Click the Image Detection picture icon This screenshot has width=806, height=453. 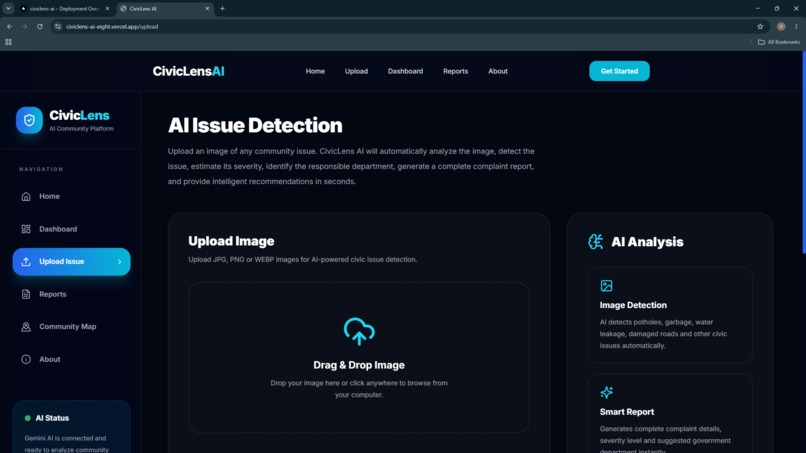[606, 286]
